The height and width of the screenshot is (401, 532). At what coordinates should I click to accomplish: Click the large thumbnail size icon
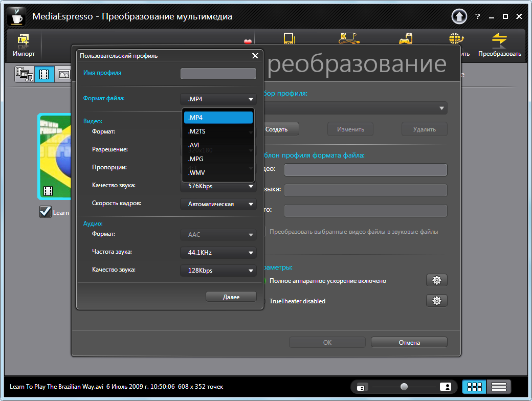tap(445, 387)
